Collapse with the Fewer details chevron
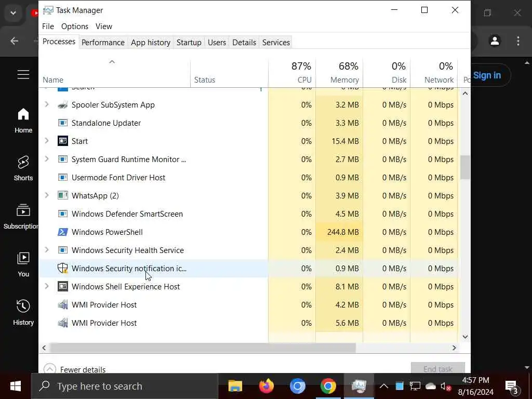Image resolution: width=532 pixels, height=399 pixels. 49,369
